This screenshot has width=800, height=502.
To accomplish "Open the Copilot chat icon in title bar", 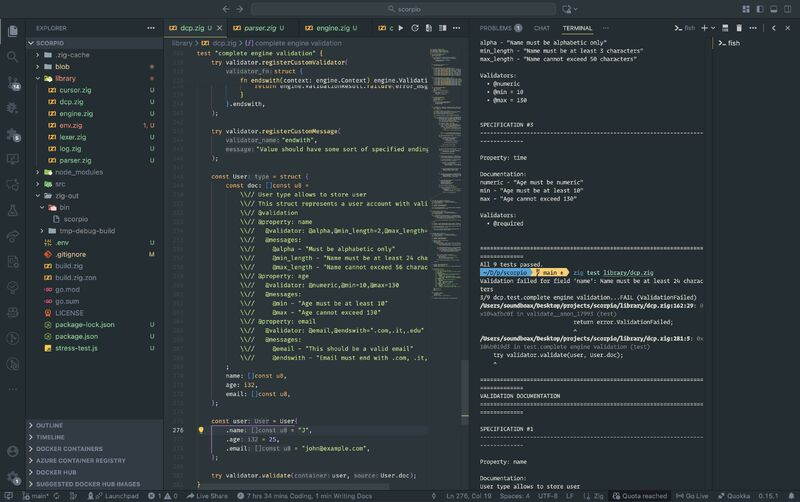I will point(566,9).
